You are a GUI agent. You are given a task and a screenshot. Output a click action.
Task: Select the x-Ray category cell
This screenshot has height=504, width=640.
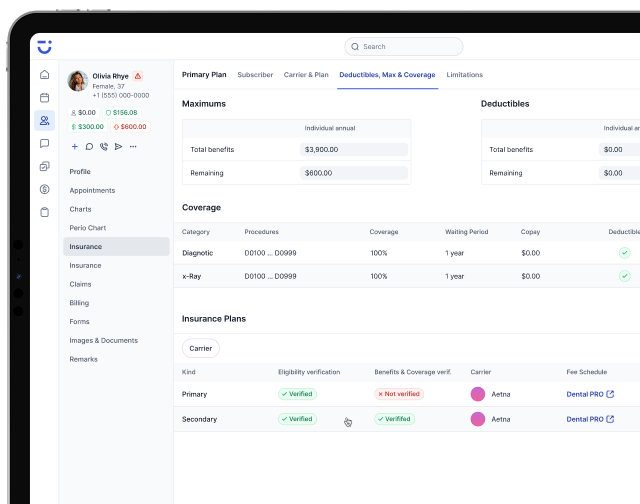[191, 276]
